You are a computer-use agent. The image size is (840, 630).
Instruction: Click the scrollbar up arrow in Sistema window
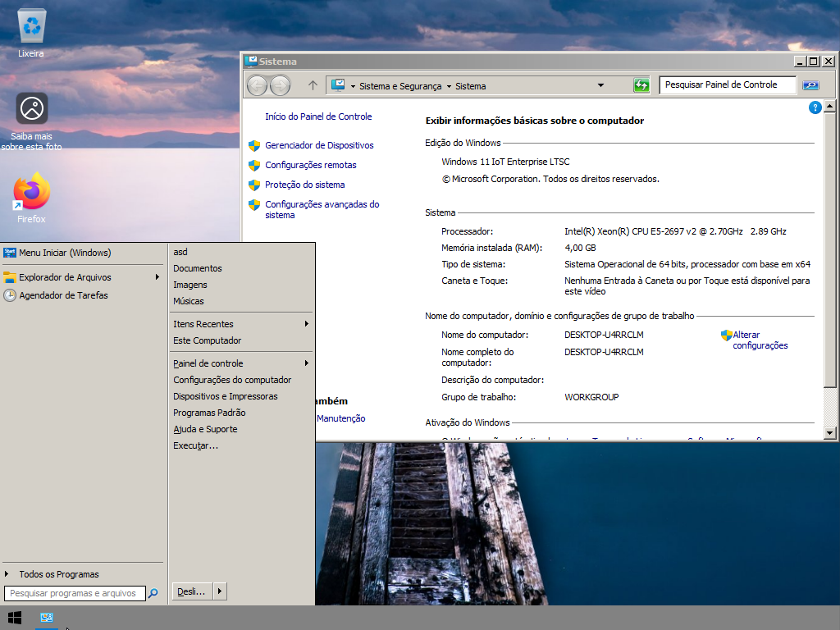pos(830,106)
